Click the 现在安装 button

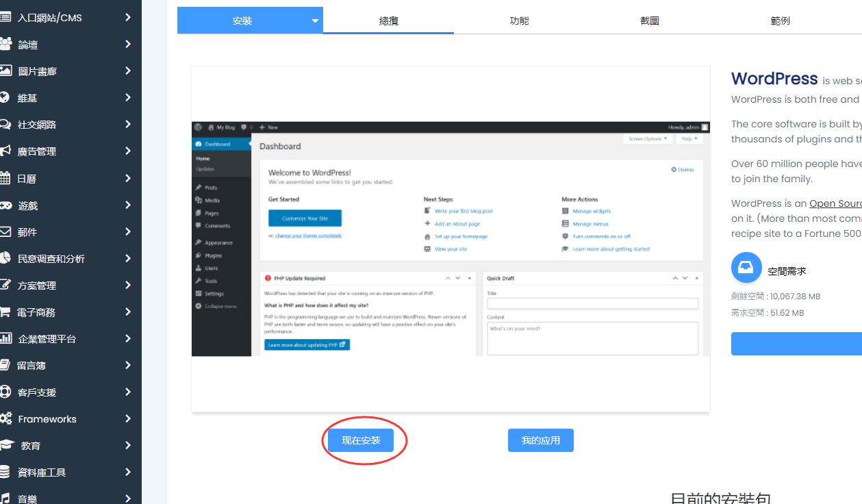pyautogui.click(x=361, y=440)
